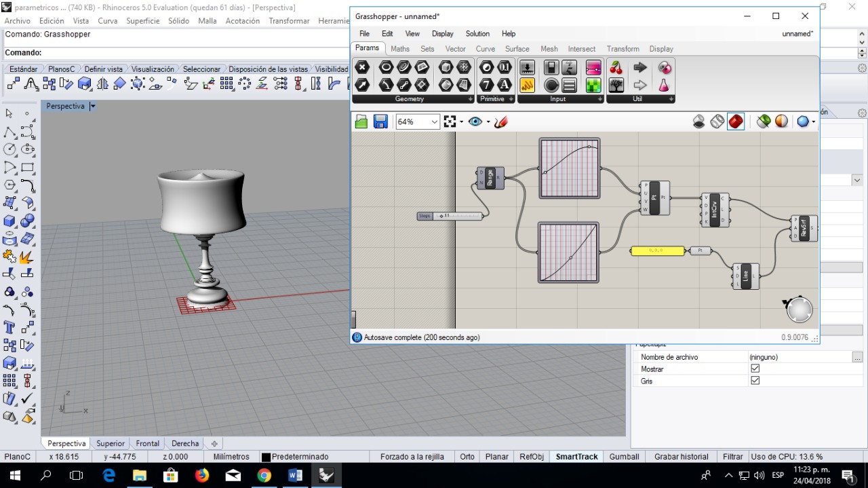Image resolution: width=868 pixels, height=488 pixels.
Task: Click the Grabar historial status bar button
Action: coord(682,457)
